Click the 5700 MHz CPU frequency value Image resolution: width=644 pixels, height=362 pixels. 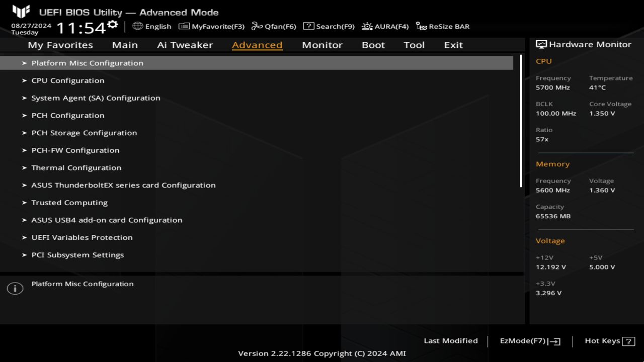coord(553,87)
